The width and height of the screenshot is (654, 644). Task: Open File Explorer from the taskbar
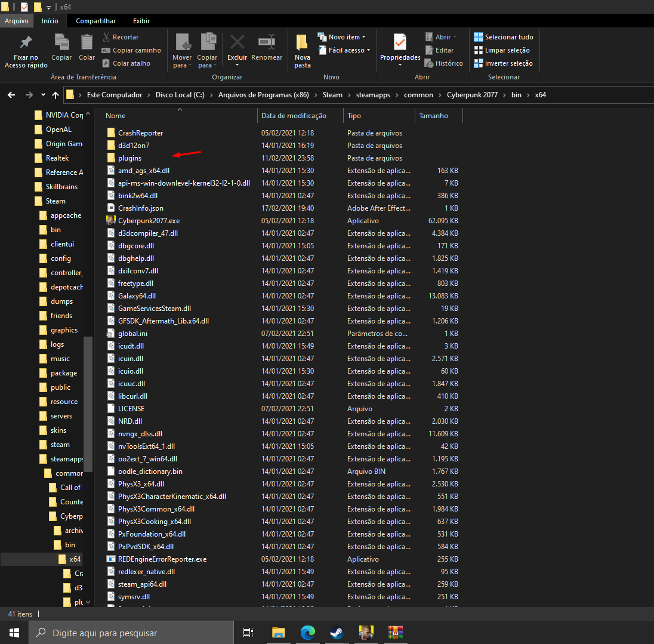(x=278, y=633)
